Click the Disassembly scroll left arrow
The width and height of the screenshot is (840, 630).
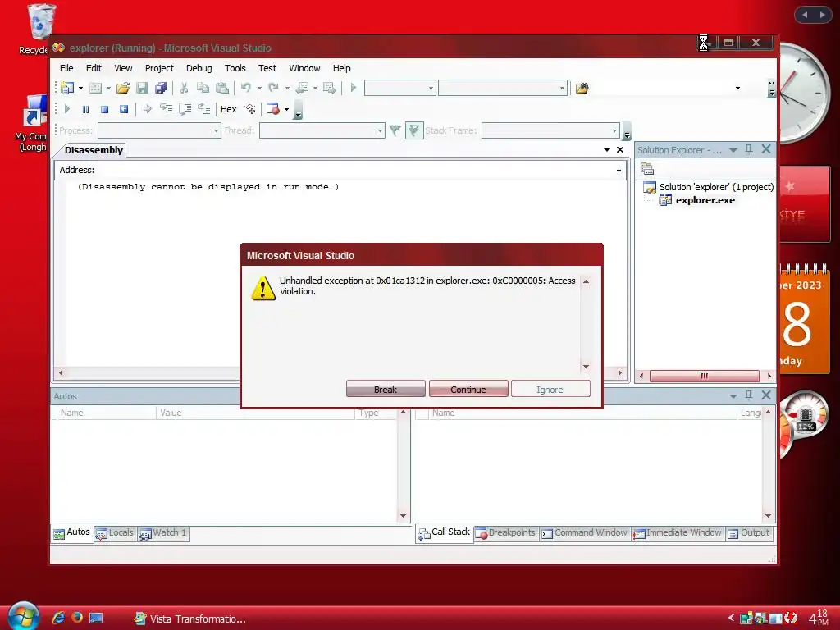coord(61,373)
